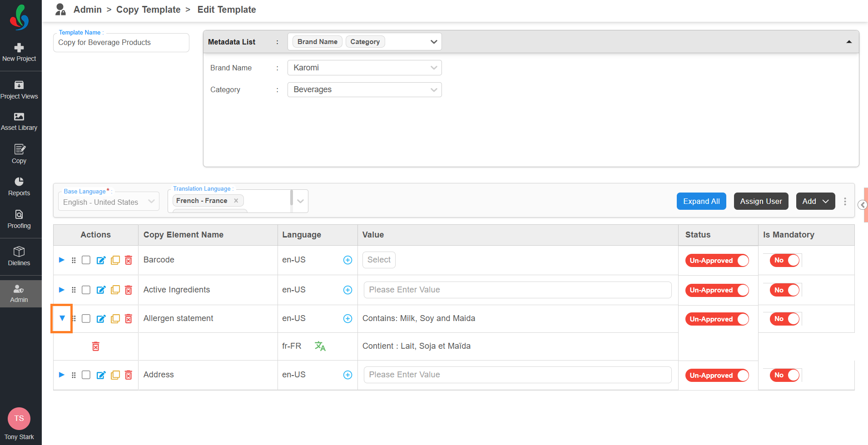Viewport: 868px width, 445px height.
Task: Open the Brand Name dropdown showing Karomi
Action: 364,68
